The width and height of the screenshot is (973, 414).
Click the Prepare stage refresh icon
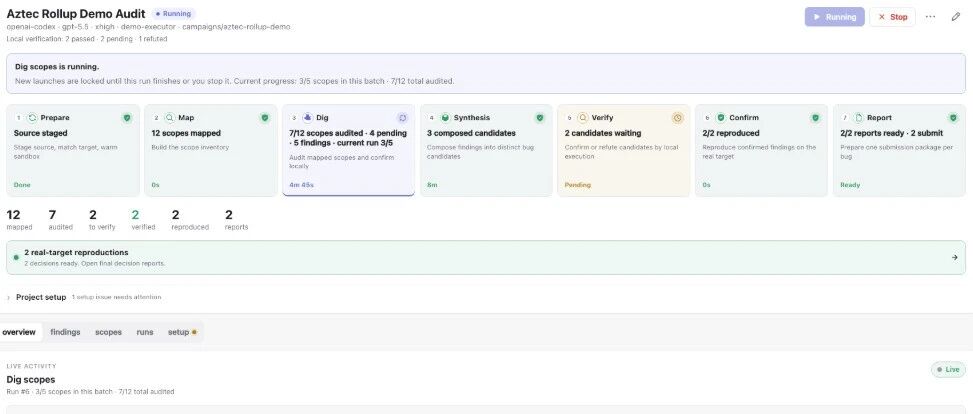[33, 117]
